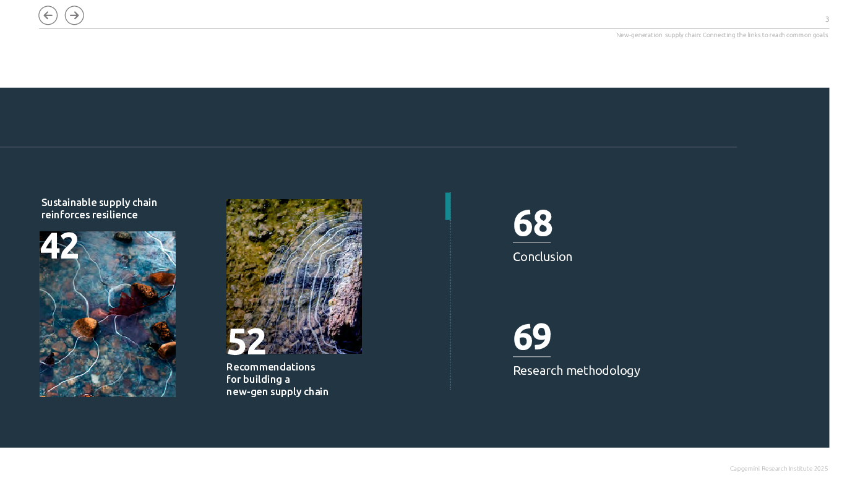Go to next page with right arrow
This screenshot has height=488, width=868.
click(x=74, y=15)
